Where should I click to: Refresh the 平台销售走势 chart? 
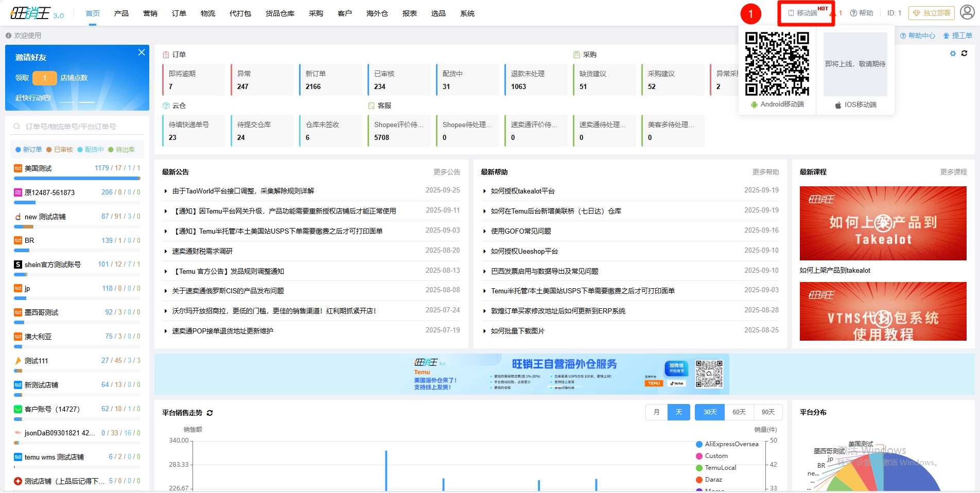209,413
